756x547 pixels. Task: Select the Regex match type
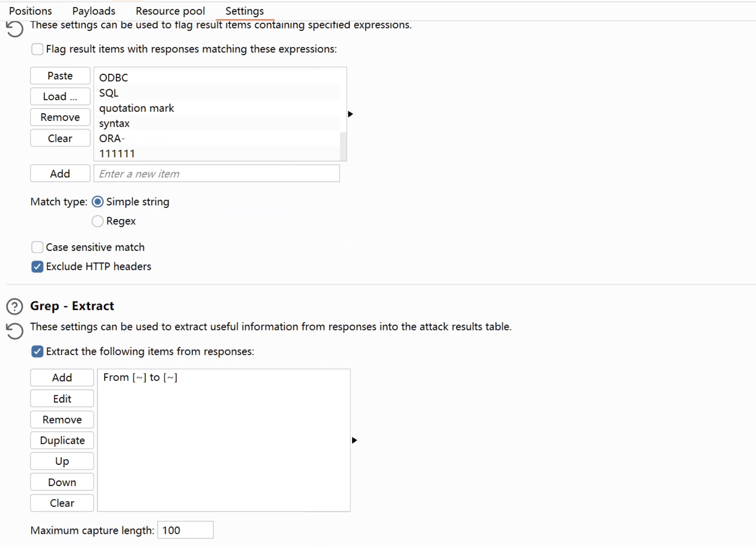click(x=98, y=221)
